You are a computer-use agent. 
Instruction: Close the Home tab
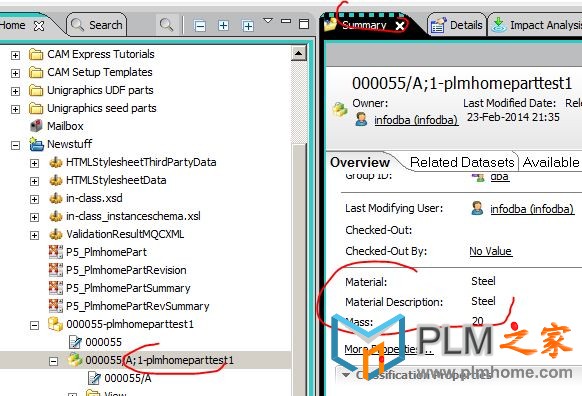(x=39, y=26)
